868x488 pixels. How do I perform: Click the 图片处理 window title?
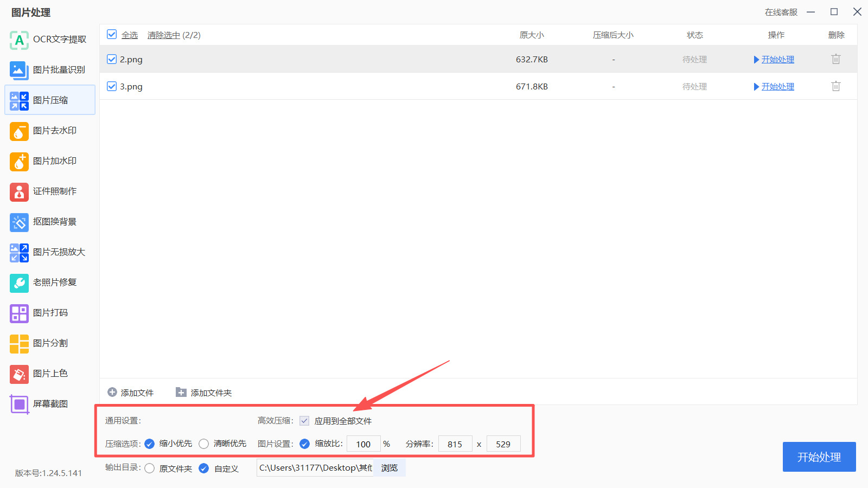tap(31, 12)
